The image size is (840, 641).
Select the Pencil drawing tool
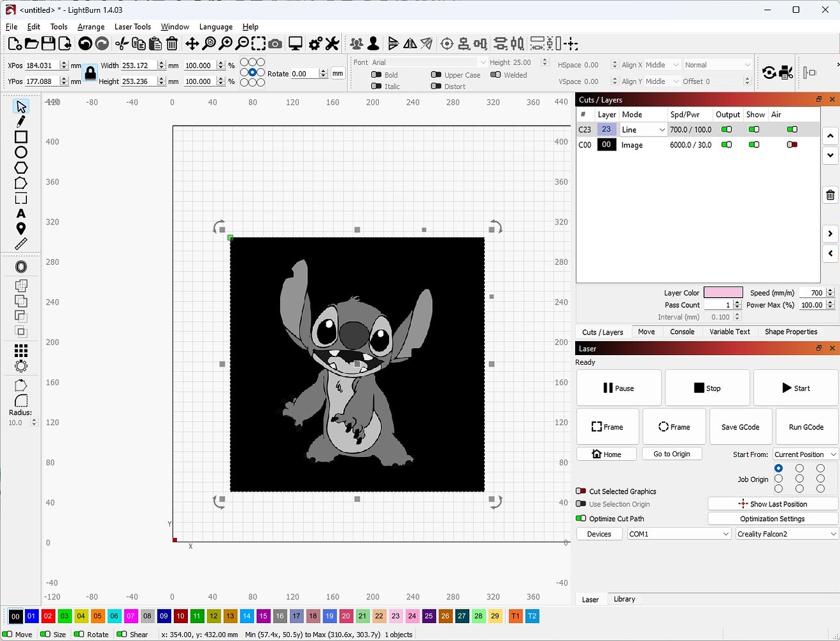tap(21, 121)
